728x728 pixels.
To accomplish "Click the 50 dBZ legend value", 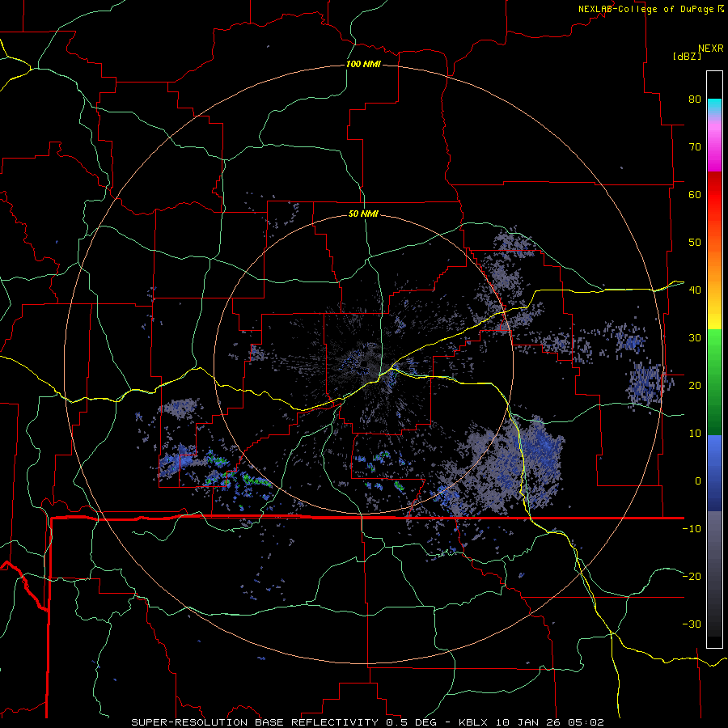I will (x=695, y=243).
